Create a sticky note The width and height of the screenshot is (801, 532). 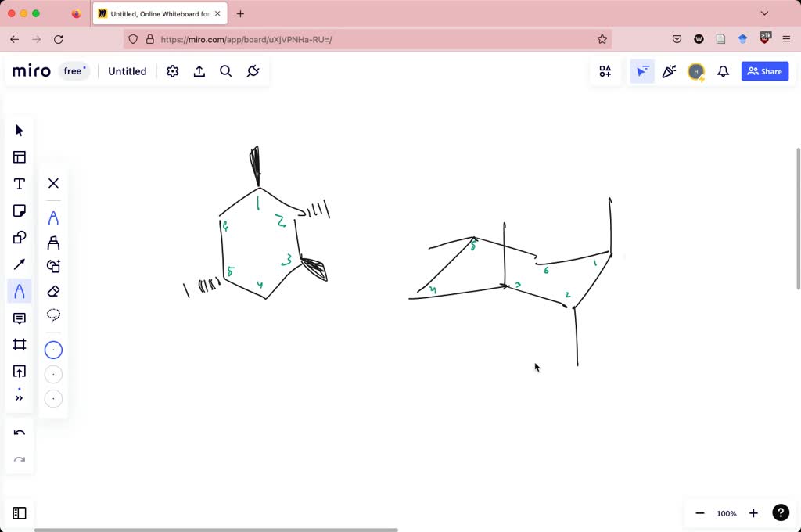click(x=19, y=210)
